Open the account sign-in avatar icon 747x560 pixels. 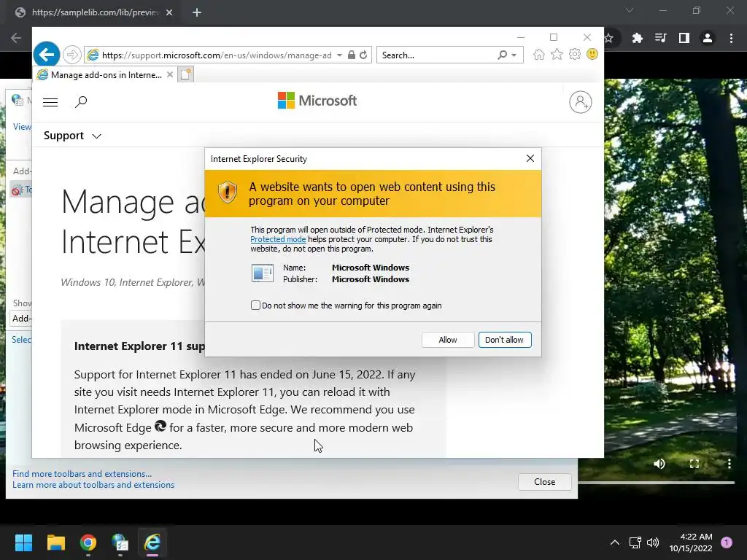click(x=580, y=102)
